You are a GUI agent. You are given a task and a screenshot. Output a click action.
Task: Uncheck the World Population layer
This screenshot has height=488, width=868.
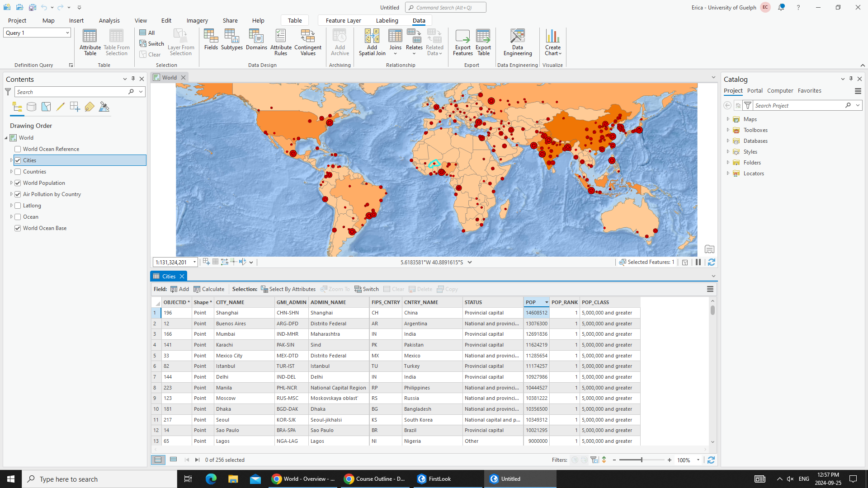point(17,183)
